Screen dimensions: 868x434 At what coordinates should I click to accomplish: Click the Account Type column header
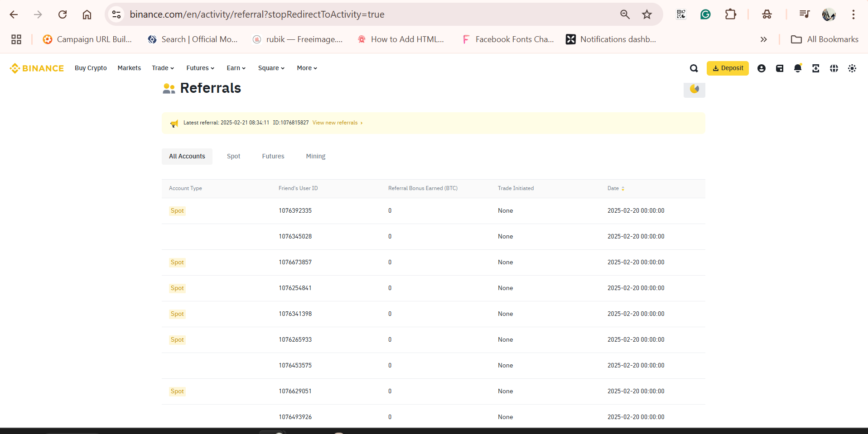[185, 188]
